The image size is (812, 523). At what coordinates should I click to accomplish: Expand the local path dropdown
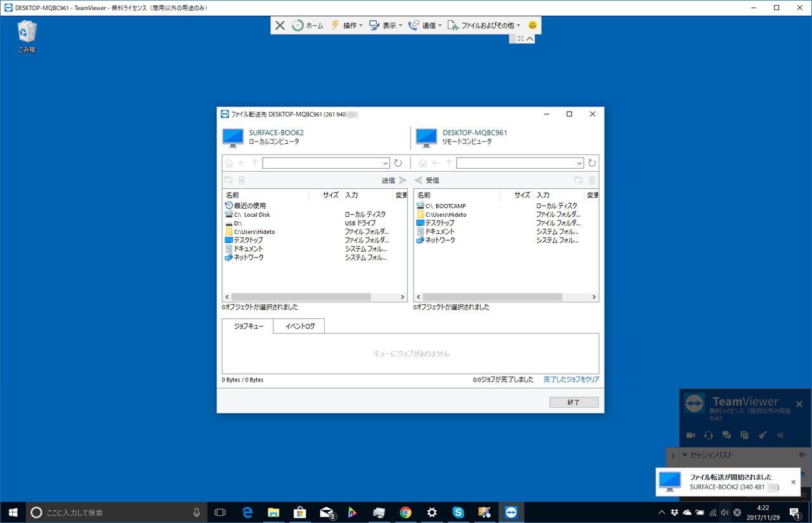[x=385, y=163]
